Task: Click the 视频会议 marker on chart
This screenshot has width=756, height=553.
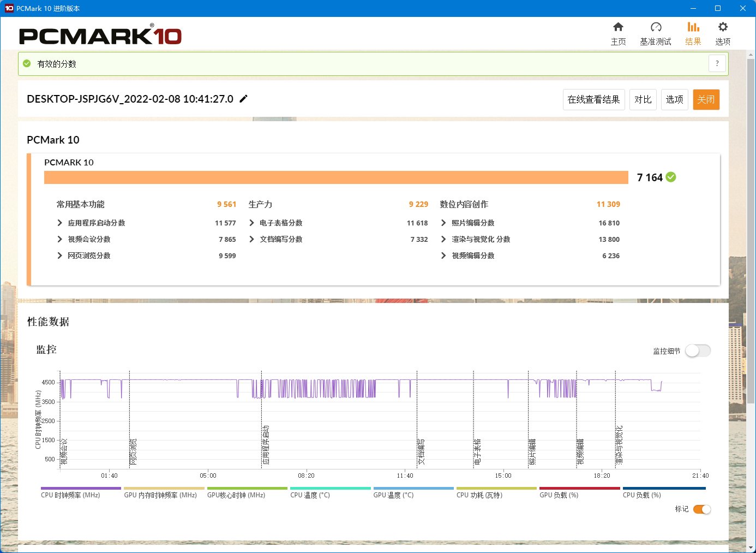Action: point(64,451)
